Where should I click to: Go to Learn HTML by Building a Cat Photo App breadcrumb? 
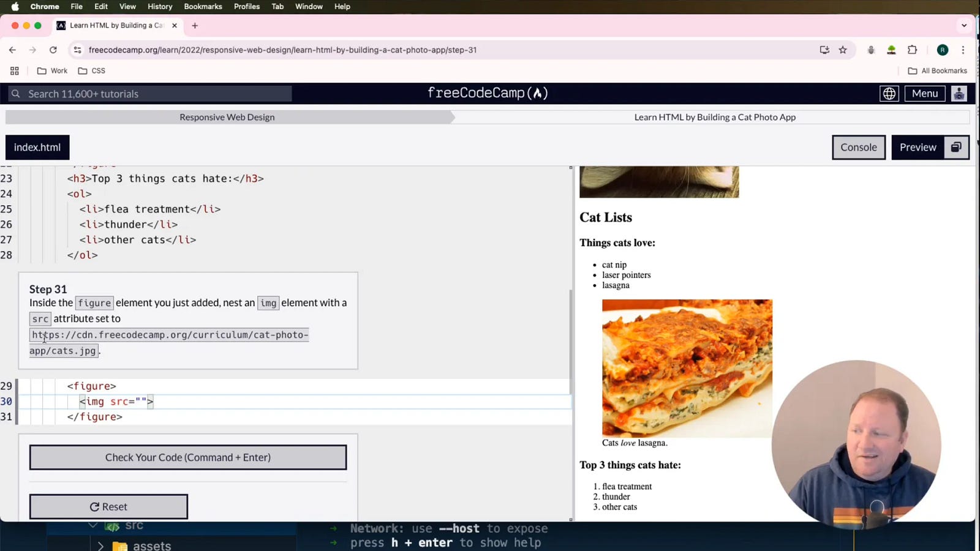pos(715,117)
